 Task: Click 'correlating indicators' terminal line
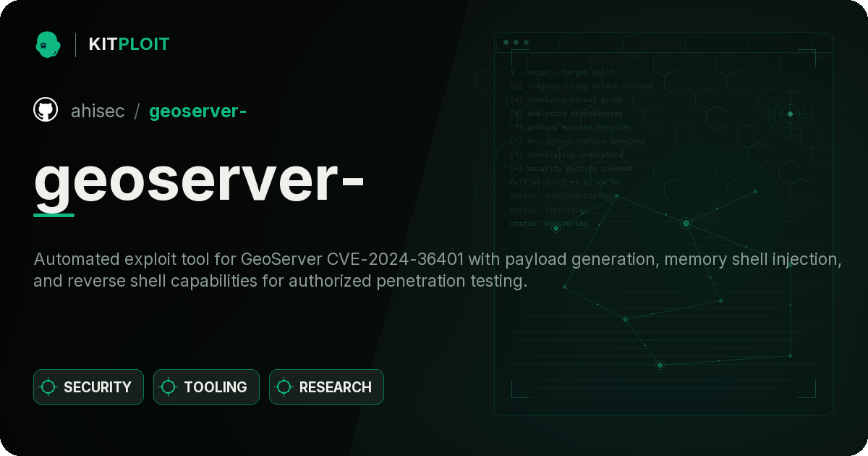[x=566, y=155]
